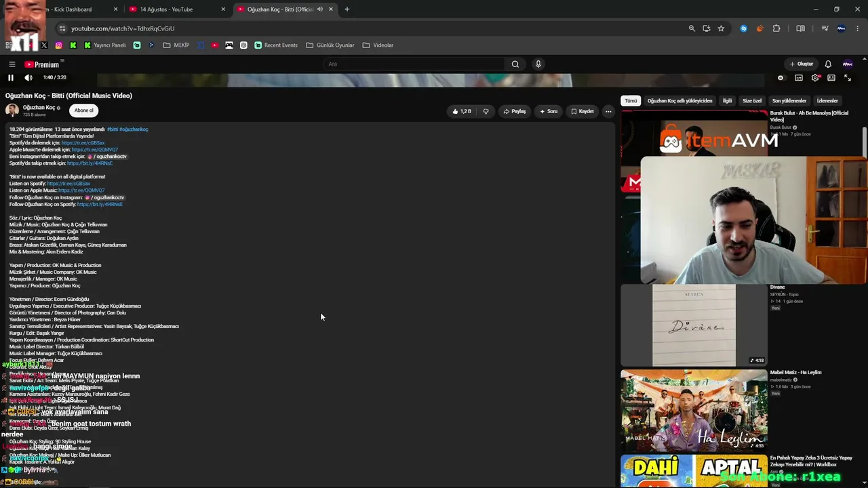Exit fullscreen with the player corner icon
The image size is (868, 488).
pyautogui.click(x=848, y=78)
